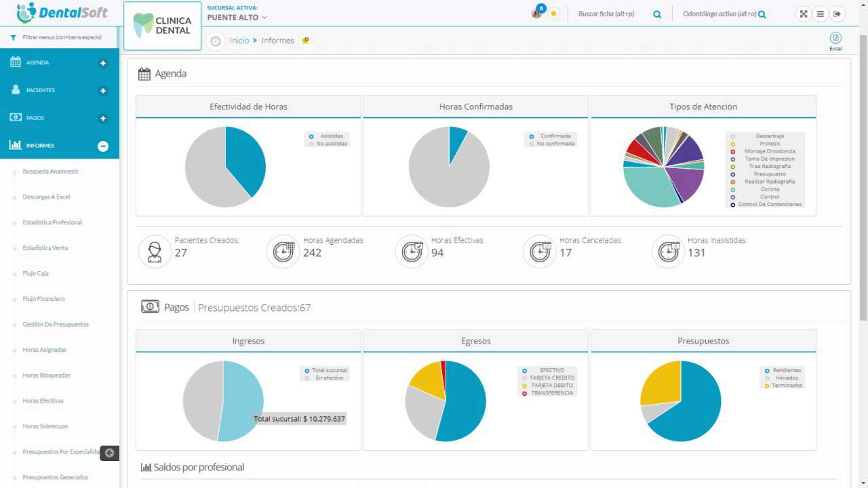This screenshot has width=868, height=488.
Task: Open the Puente Alto branch dropdown
Action: (x=237, y=18)
